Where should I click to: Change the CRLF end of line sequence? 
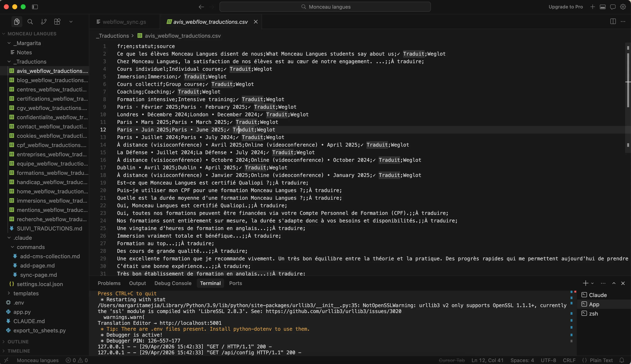pos(569,360)
